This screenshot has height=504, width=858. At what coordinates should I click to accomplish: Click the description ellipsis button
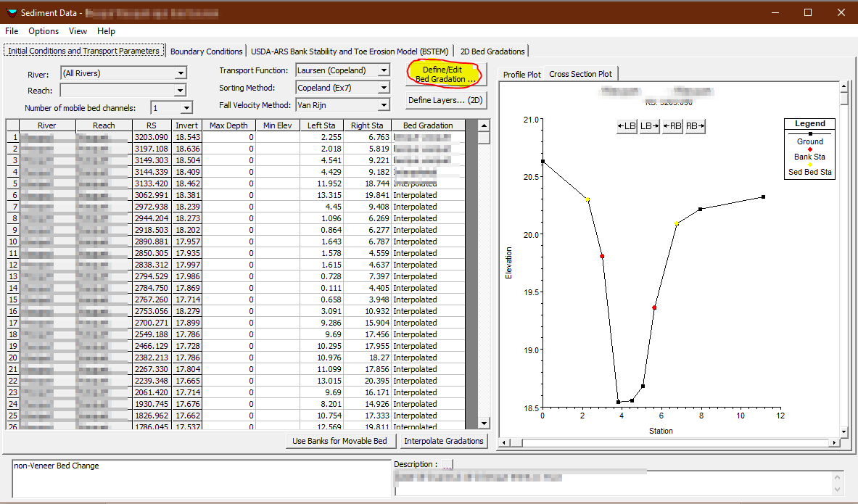click(447, 464)
